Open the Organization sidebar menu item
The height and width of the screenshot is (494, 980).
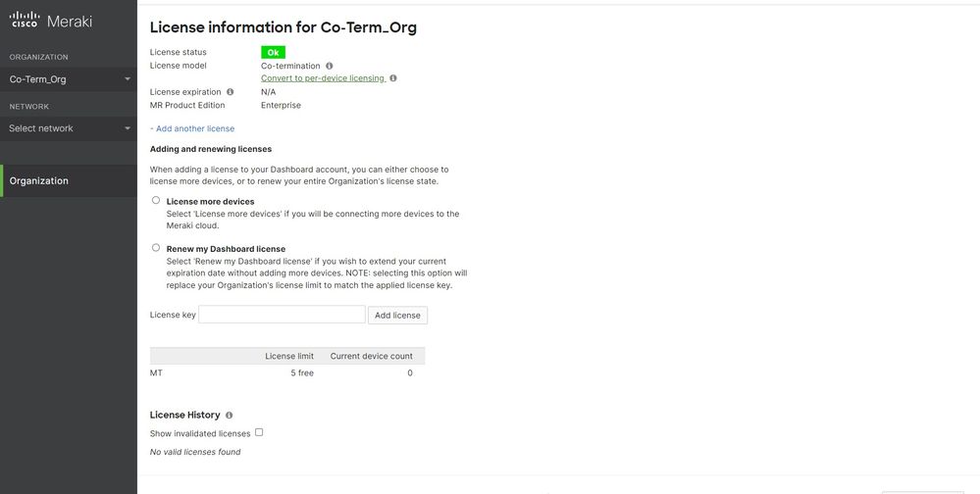point(39,180)
